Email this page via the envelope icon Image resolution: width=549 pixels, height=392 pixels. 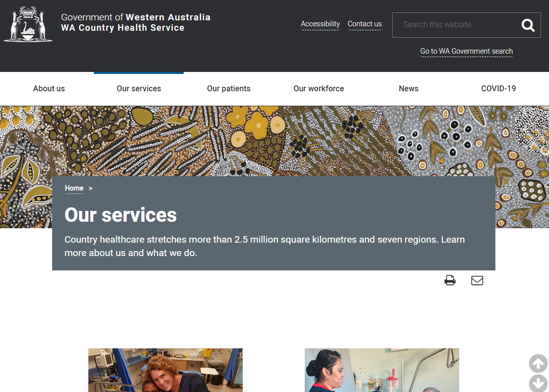pyautogui.click(x=477, y=280)
